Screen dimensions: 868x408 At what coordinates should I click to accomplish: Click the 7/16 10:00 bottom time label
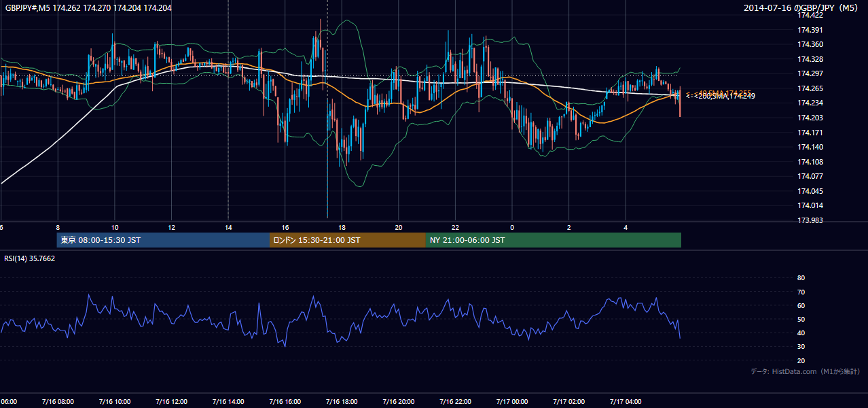click(114, 402)
